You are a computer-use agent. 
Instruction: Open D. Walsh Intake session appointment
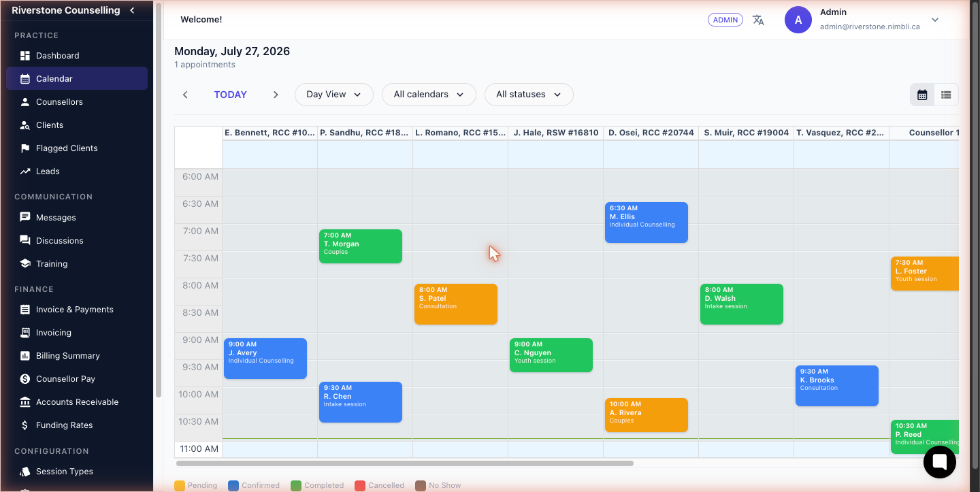tap(742, 304)
